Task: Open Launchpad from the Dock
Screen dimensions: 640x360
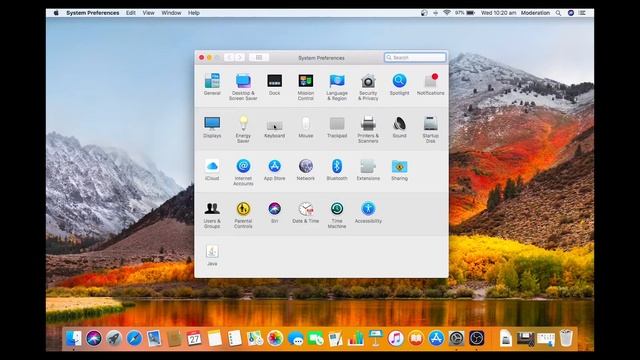Action: 114,338
